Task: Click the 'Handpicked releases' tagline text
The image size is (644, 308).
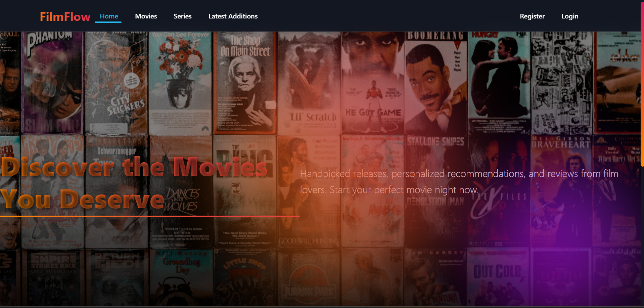Action: [x=459, y=182]
